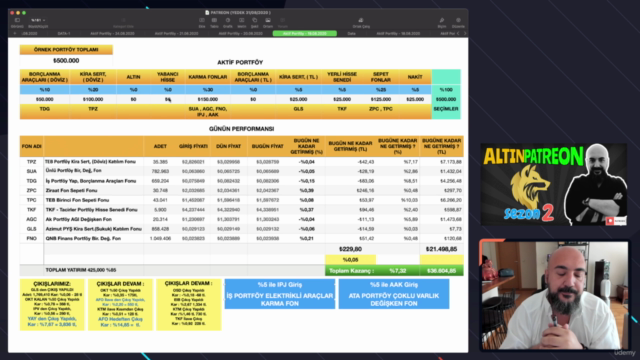Click the ALTINPATREON sezon 2 banner image
The image size is (640, 360).
click(x=554, y=184)
